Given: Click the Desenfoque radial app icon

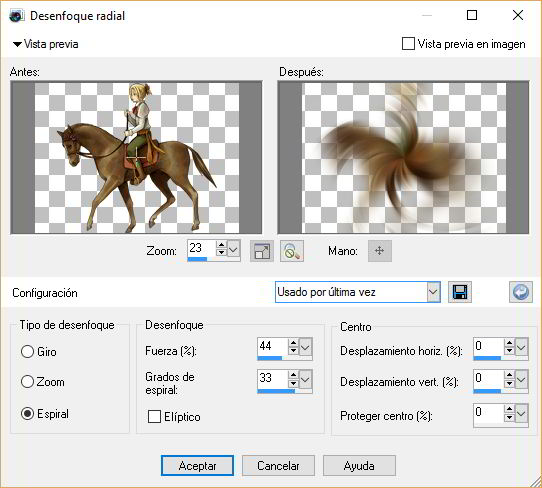Looking at the screenshot, I should pyautogui.click(x=17, y=16).
